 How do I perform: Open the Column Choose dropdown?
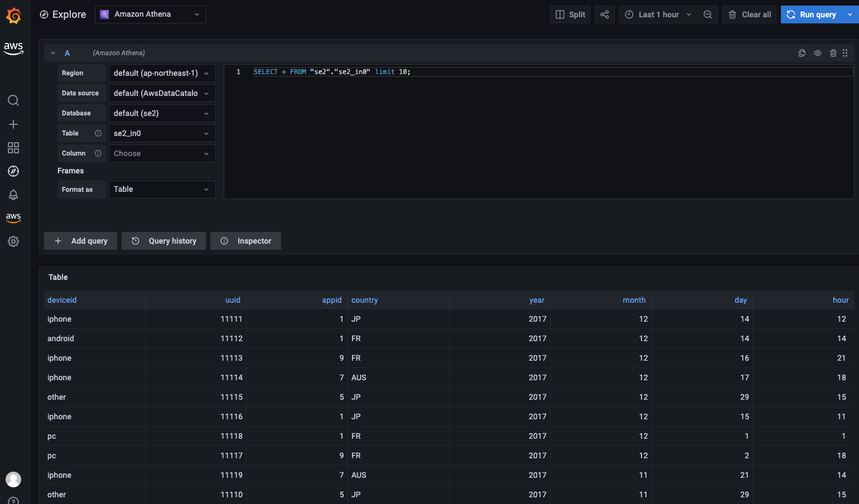162,153
